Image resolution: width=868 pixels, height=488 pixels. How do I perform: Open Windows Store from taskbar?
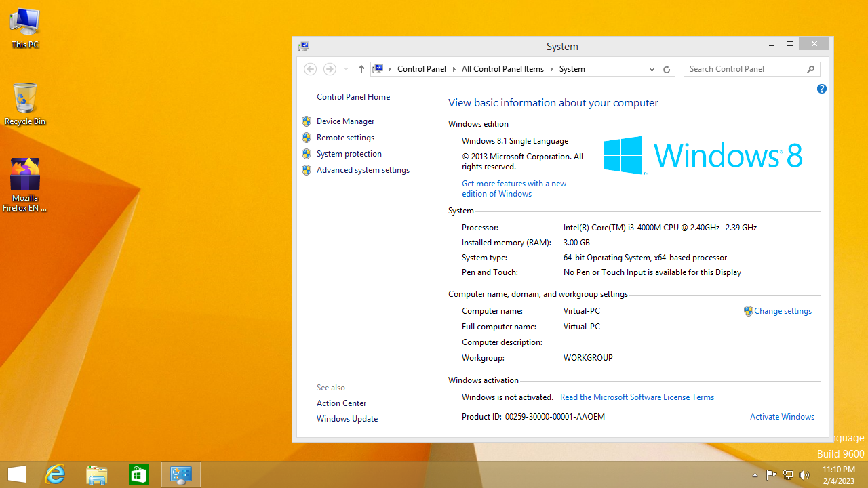[x=139, y=474]
